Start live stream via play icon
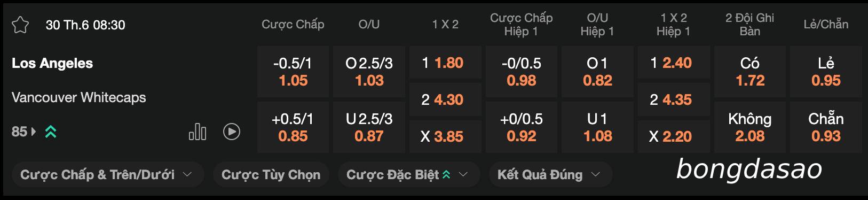 [232, 132]
